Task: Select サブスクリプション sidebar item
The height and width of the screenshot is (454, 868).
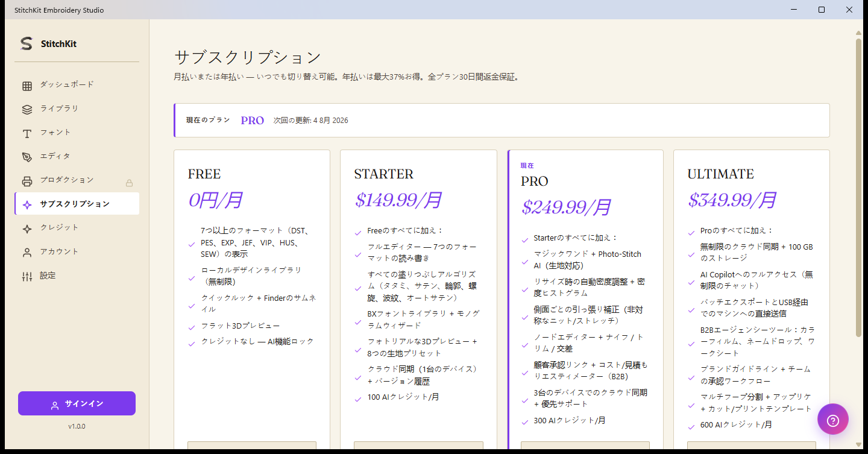Action: [77, 204]
